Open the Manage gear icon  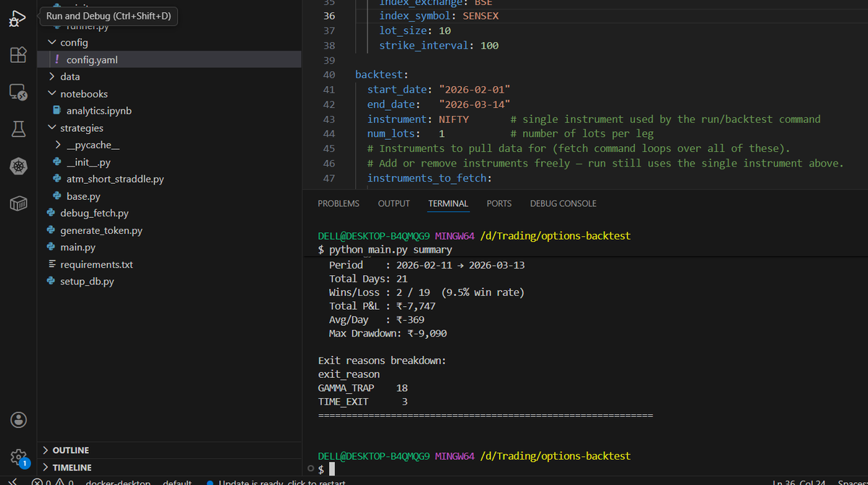18,457
